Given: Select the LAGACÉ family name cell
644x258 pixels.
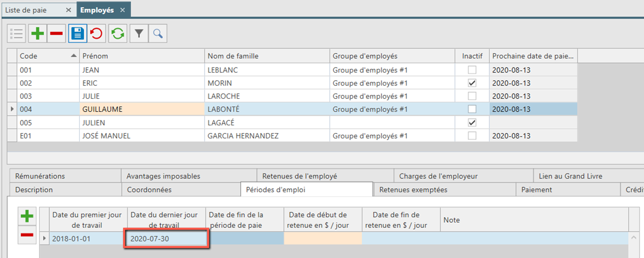Looking at the screenshot, I should coord(267,122).
